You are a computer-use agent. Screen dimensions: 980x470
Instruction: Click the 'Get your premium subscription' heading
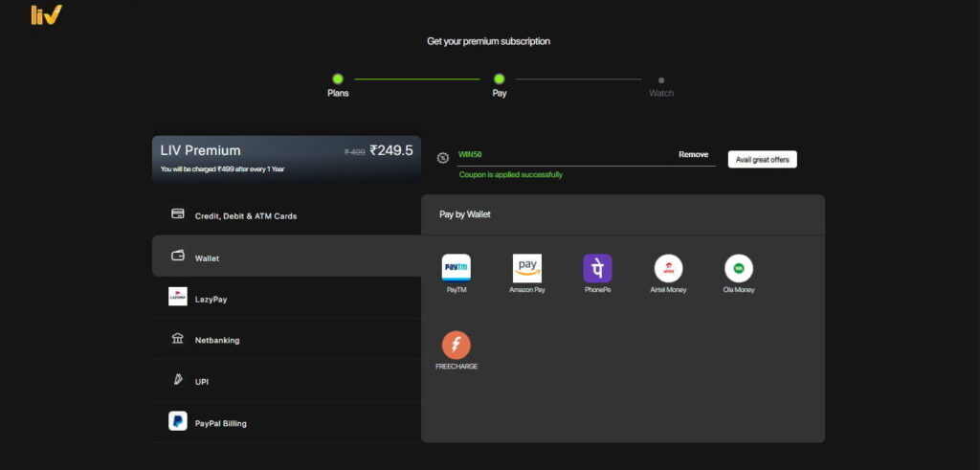489,41
